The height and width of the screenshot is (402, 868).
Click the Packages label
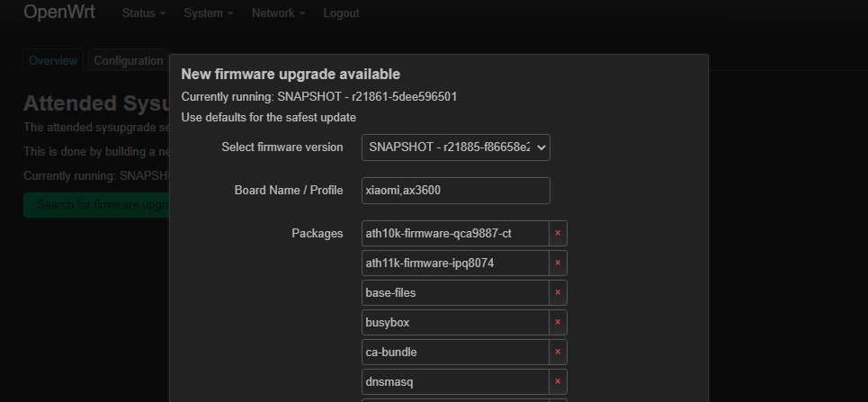tap(318, 234)
